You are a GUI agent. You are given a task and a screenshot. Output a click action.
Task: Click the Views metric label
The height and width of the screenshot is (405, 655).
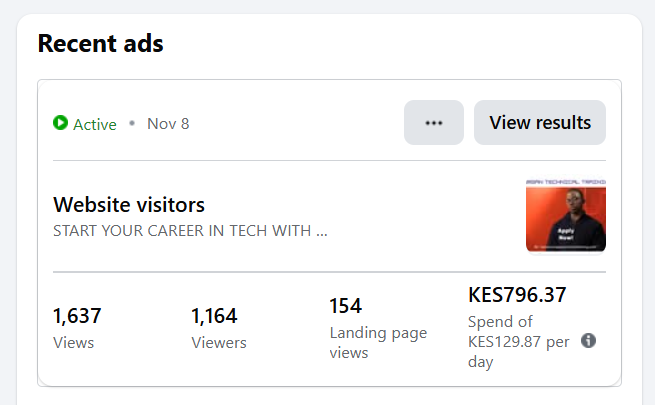[73, 343]
